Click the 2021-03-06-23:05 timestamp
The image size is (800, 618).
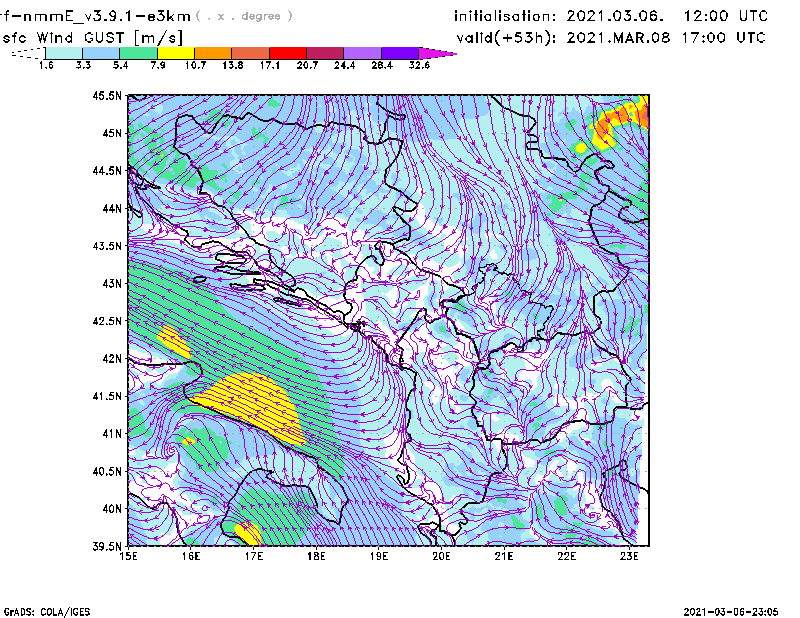tap(731, 611)
